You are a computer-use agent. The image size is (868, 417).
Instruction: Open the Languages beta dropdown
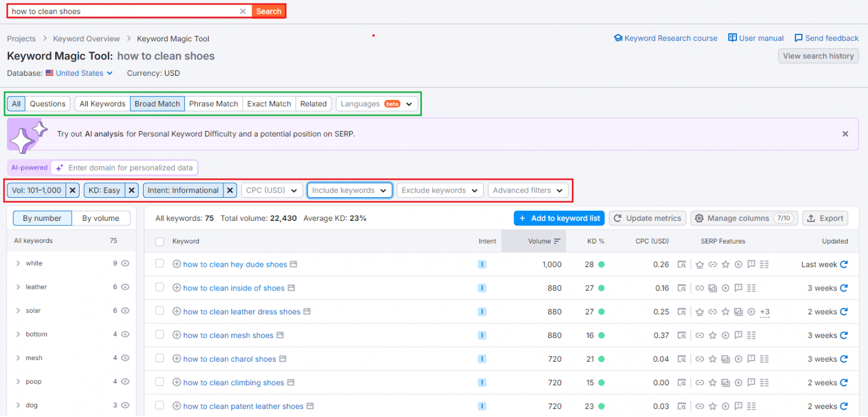coord(376,103)
